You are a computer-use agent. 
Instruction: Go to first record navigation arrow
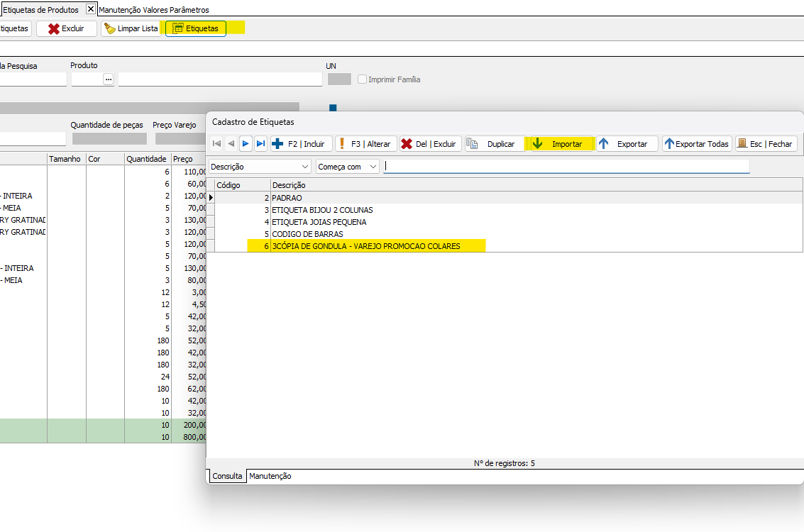216,144
